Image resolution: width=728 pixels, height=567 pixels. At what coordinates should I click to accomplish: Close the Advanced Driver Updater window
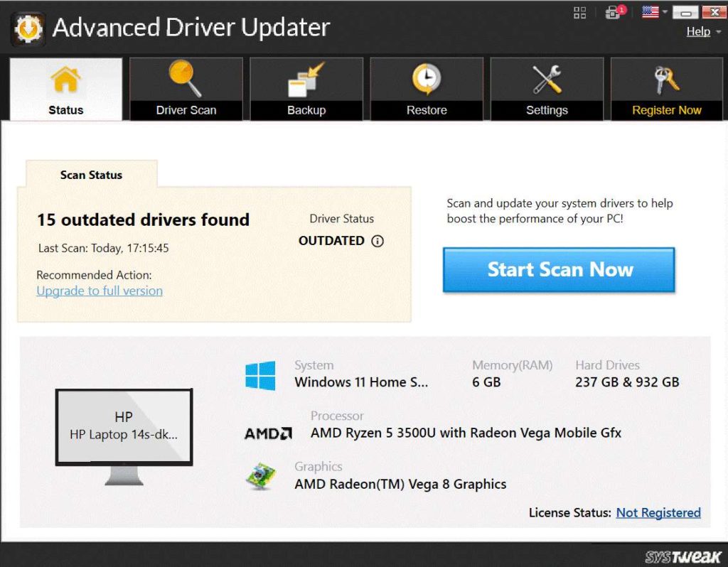pyautogui.click(x=715, y=12)
